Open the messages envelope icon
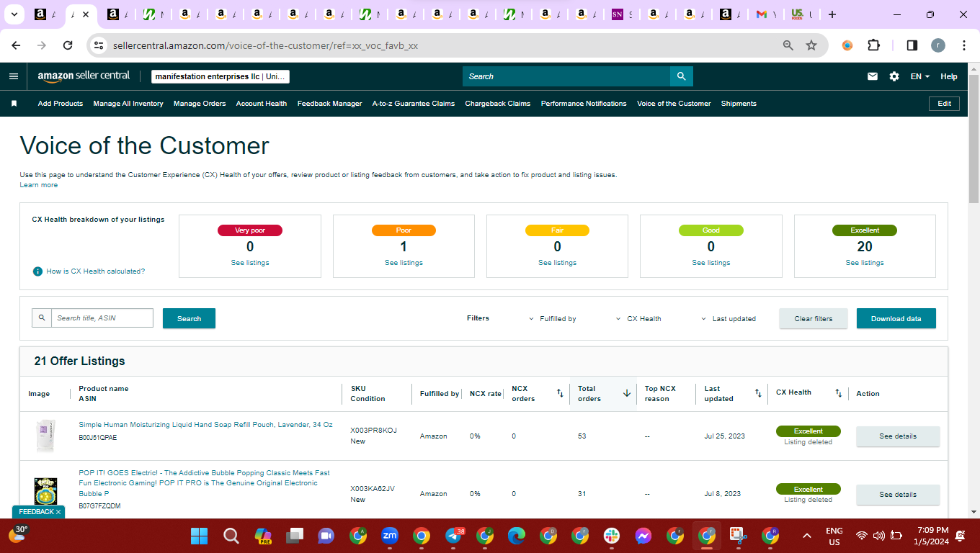The height and width of the screenshot is (553, 980). [x=873, y=76]
